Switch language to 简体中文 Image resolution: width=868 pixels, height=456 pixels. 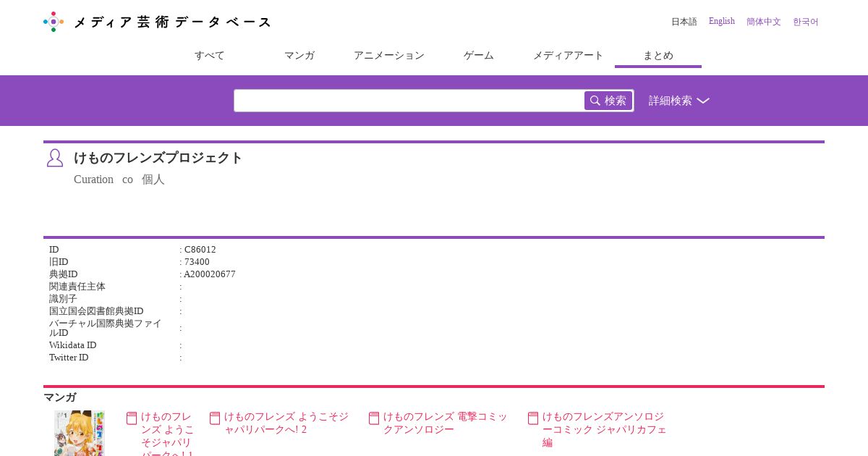[764, 22]
